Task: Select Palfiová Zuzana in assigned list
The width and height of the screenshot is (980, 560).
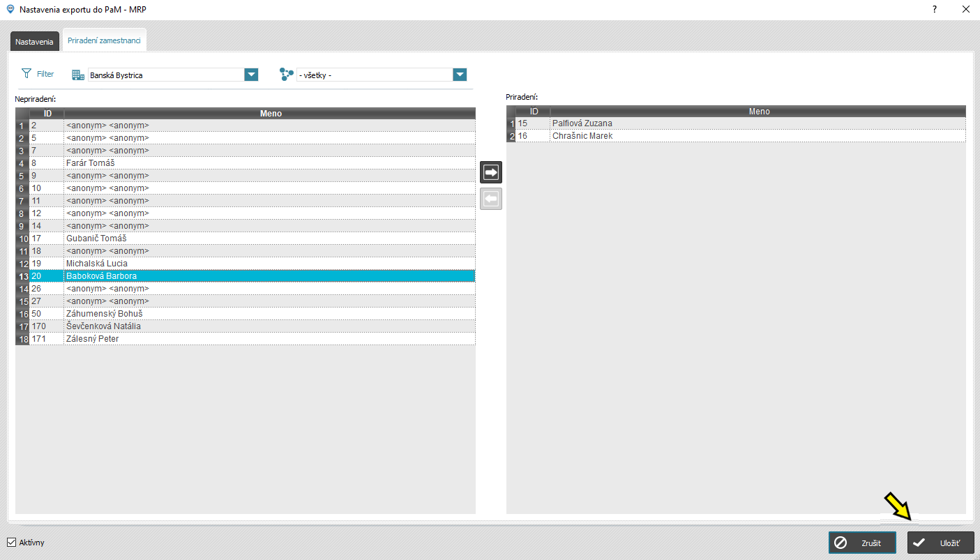Action: (737, 123)
